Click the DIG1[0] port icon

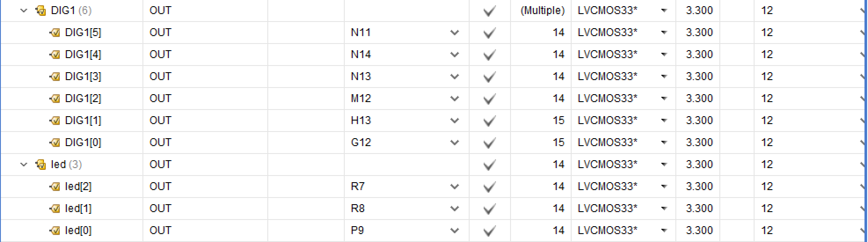point(55,143)
